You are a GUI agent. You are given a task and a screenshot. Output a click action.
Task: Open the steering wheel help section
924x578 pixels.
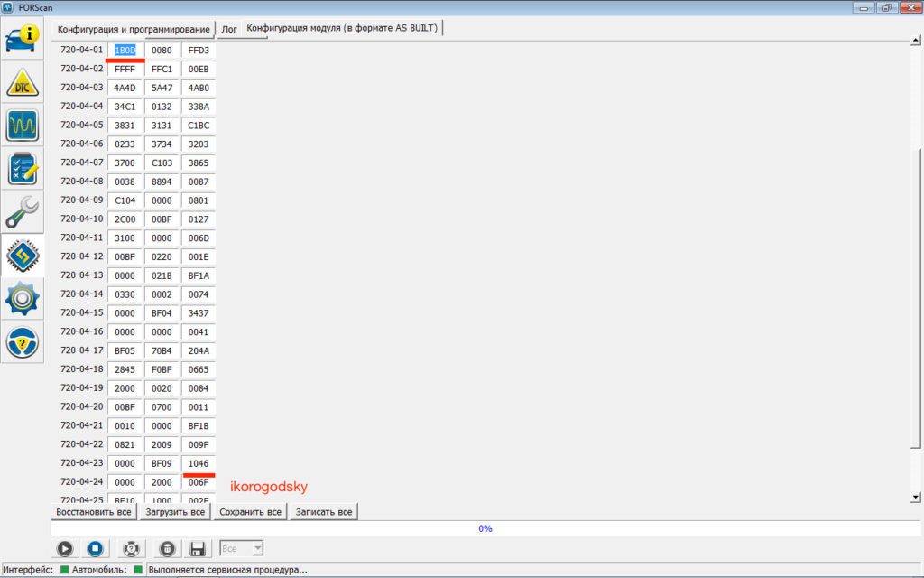click(x=23, y=341)
